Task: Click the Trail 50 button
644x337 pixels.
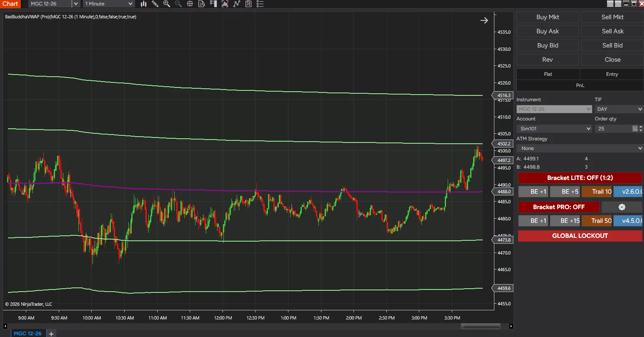Action: click(x=596, y=221)
